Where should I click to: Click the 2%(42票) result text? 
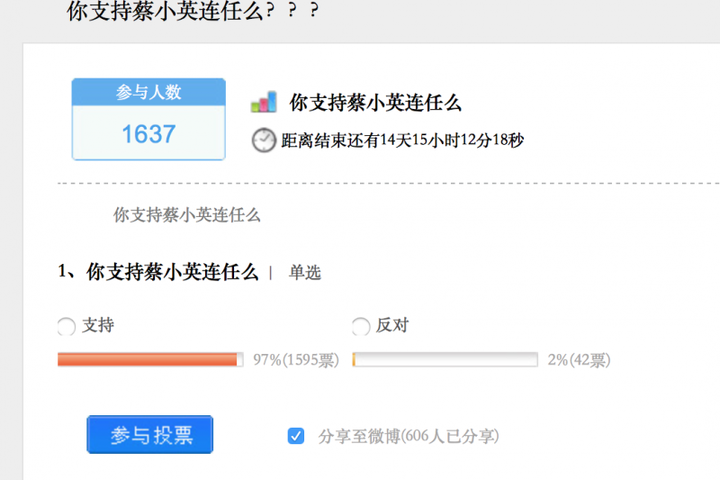coord(579,360)
